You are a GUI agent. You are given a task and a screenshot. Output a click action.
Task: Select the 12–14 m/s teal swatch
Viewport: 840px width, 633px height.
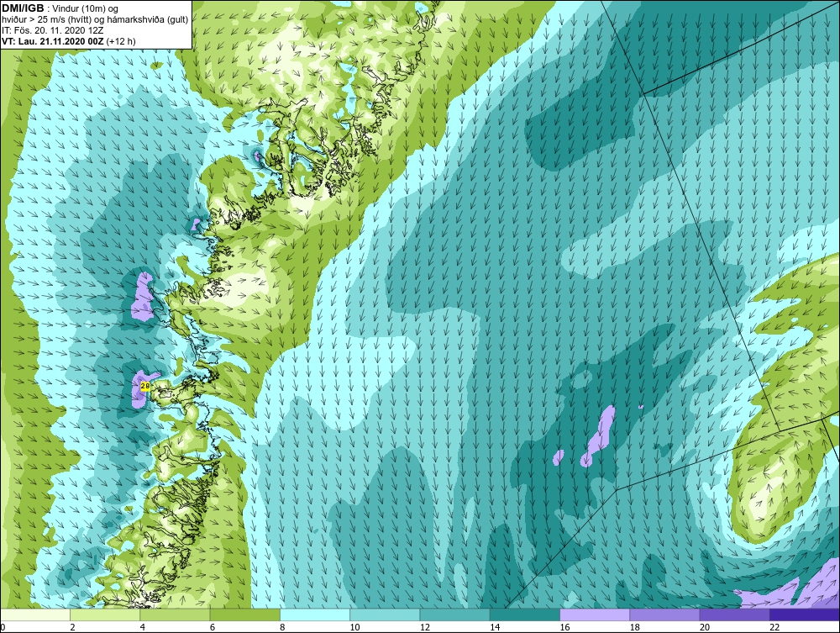(454, 615)
